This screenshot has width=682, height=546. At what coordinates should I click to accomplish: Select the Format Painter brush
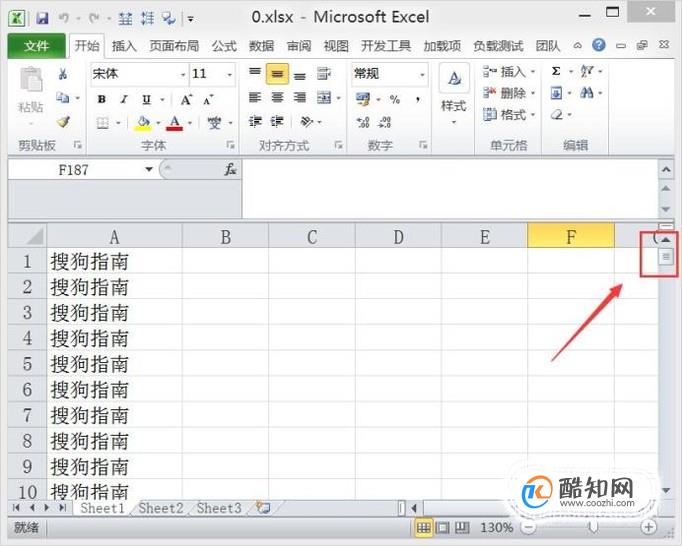click(x=64, y=122)
